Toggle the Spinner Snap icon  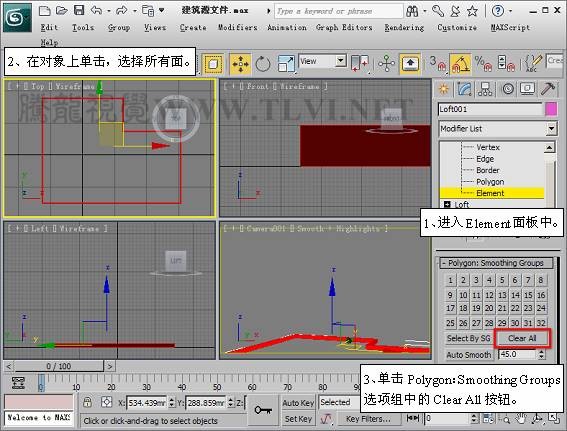pos(506,64)
